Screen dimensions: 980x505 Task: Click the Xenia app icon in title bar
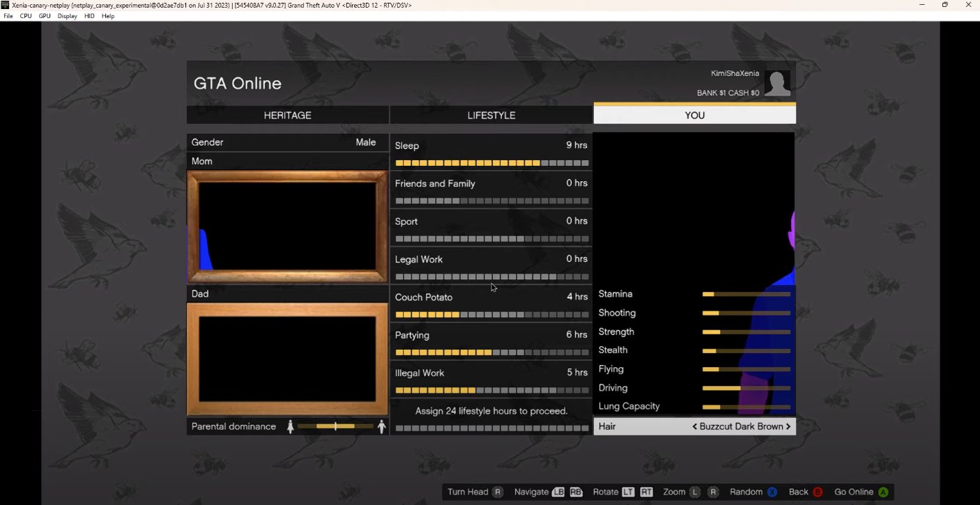[6, 5]
